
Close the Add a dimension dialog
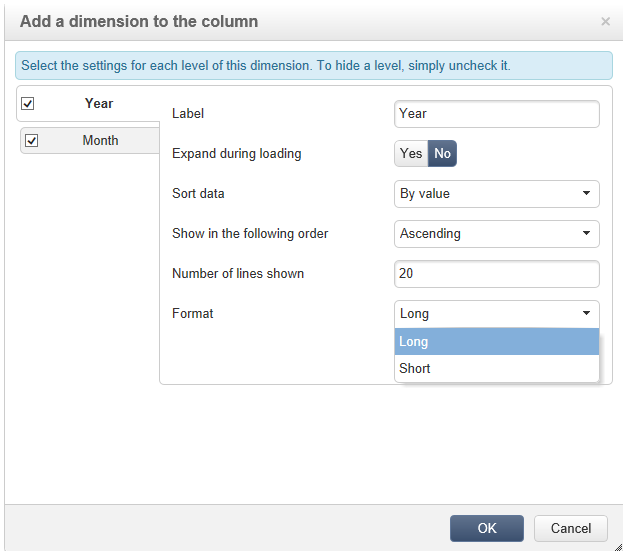coord(605,21)
